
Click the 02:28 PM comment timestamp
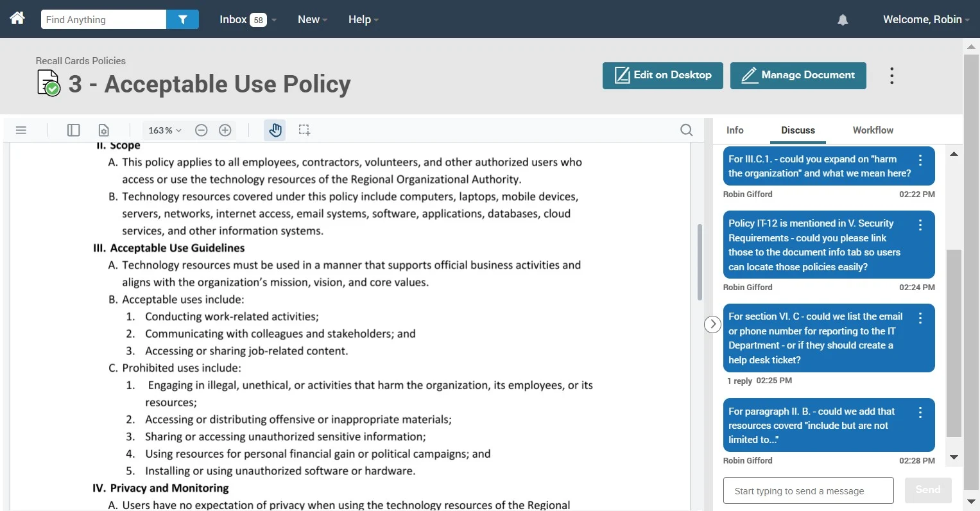pyautogui.click(x=917, y=461)
